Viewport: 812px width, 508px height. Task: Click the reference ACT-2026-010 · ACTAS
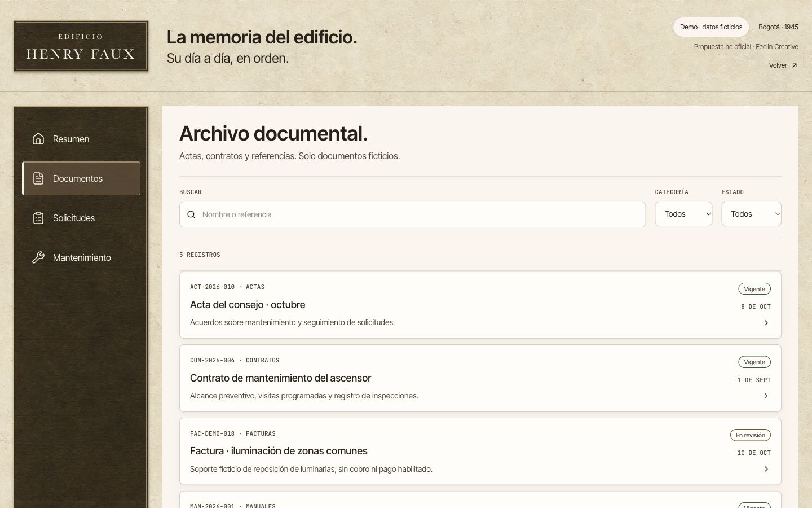(227, 287)
